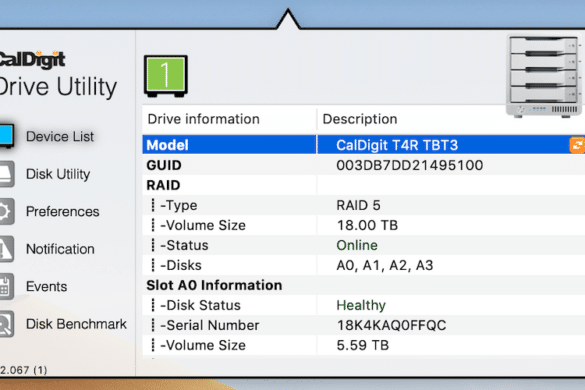The width and height of the screenshot is (585, 390).
Task: Select GUID value 003DB7DD21495100
Action: click(410, 165)
